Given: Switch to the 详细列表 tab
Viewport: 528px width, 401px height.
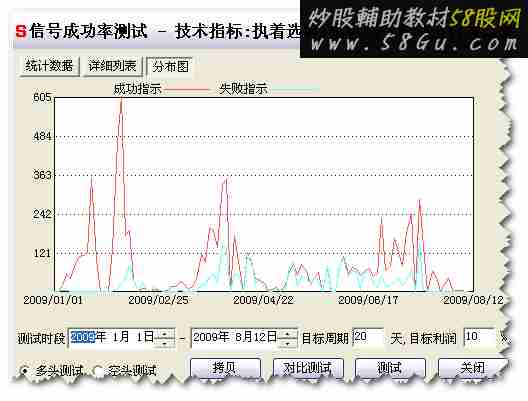Looking at the screenshot, I should [112, 66].
